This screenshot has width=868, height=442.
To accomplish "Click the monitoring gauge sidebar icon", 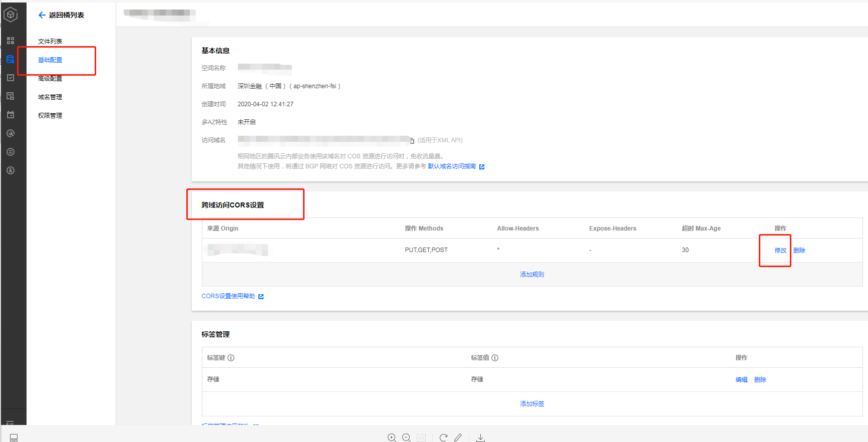I will [x=11, y=133].
